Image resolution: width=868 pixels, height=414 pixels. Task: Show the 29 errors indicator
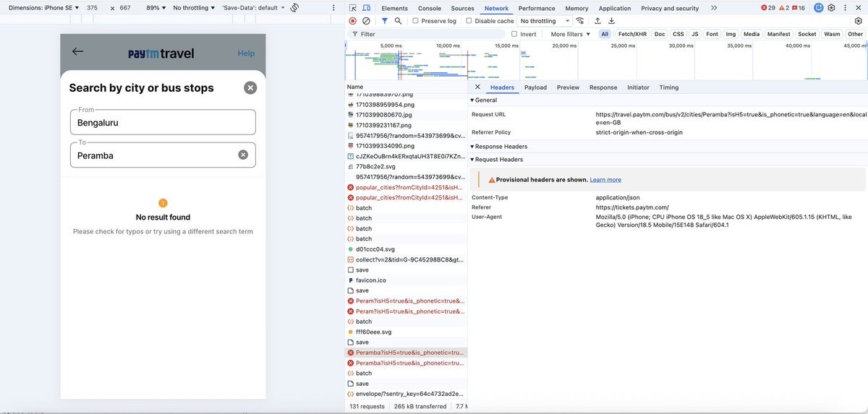point(767,8)
